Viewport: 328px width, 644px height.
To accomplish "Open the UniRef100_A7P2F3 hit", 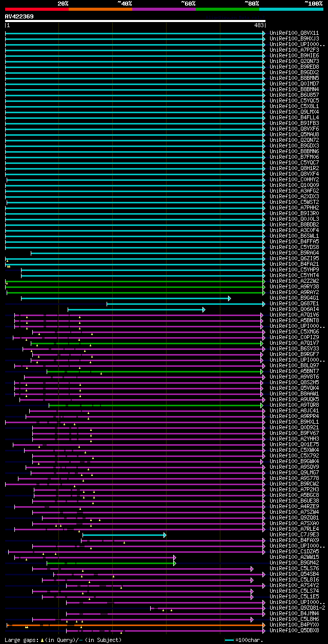I will tap(294, 50).
